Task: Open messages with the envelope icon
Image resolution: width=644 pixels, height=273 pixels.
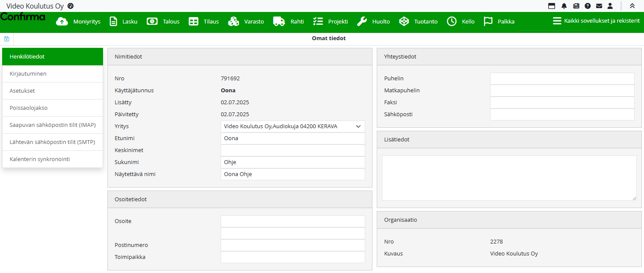Action: coord(599,6)
